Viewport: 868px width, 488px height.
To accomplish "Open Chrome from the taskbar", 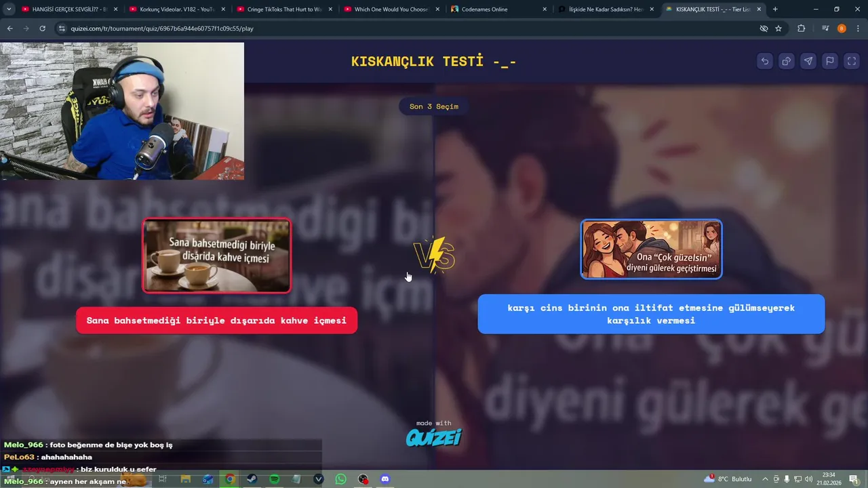I will pyautogui.click(x=231, y=479).
